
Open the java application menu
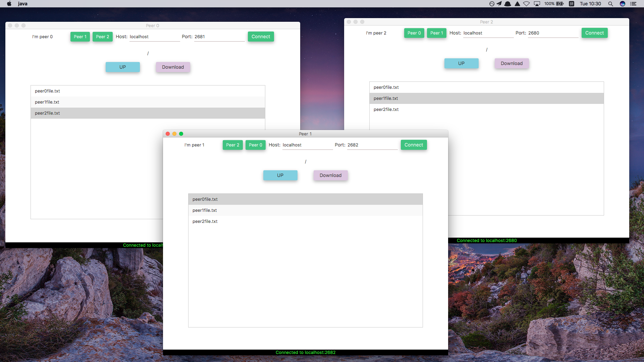(22, 4)
